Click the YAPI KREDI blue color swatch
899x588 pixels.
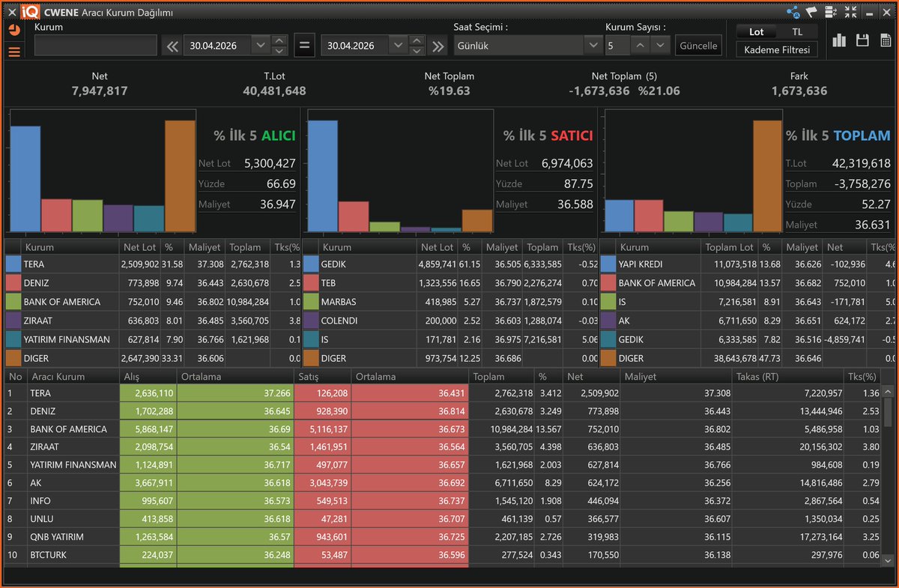[x=608, y=264]
